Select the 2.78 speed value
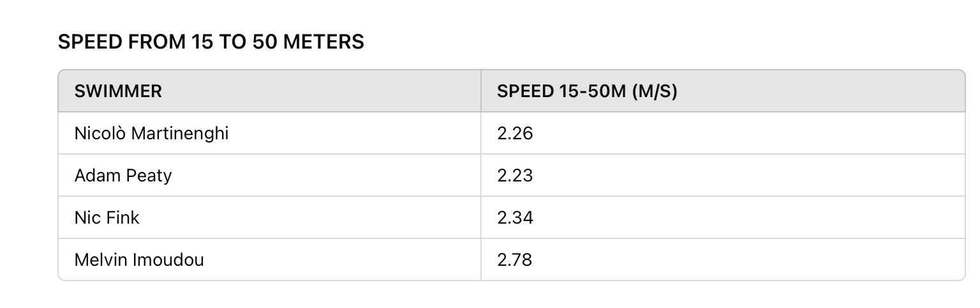Screen dimensions: 980x308 coord(515,259)
